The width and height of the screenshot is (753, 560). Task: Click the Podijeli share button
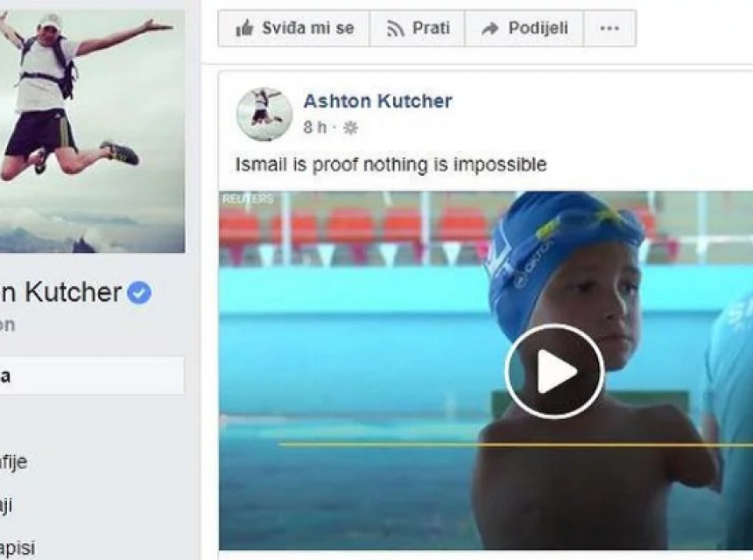[524, 28]
